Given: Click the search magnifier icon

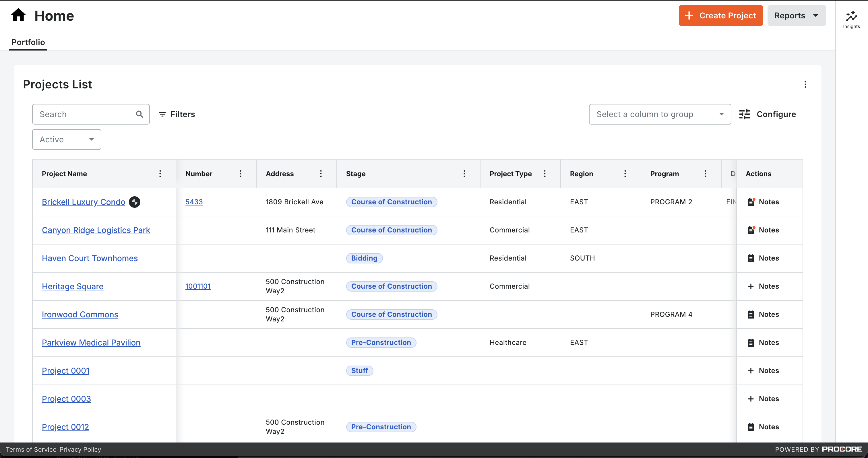Looking at the screenshot, I should pos(139,114).
